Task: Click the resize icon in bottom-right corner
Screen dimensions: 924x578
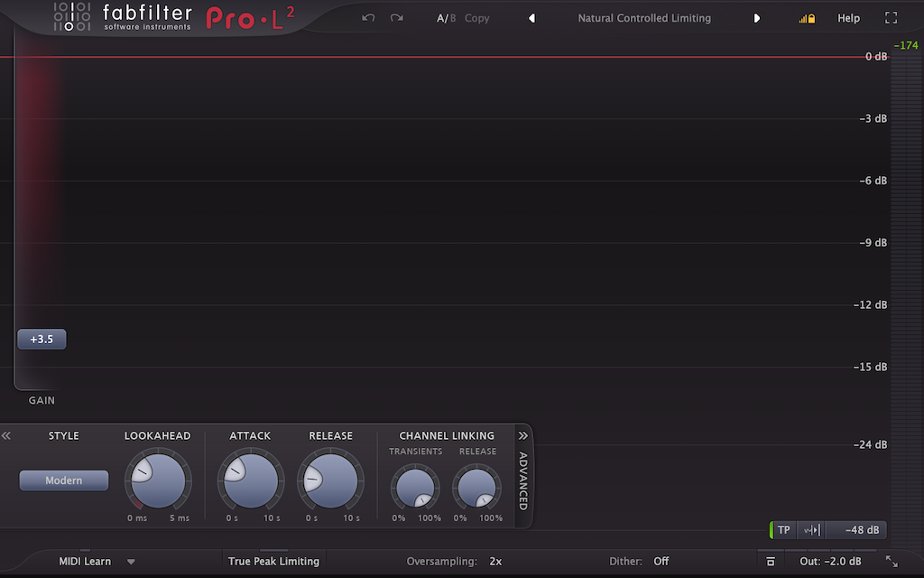Action: (892, 561)
